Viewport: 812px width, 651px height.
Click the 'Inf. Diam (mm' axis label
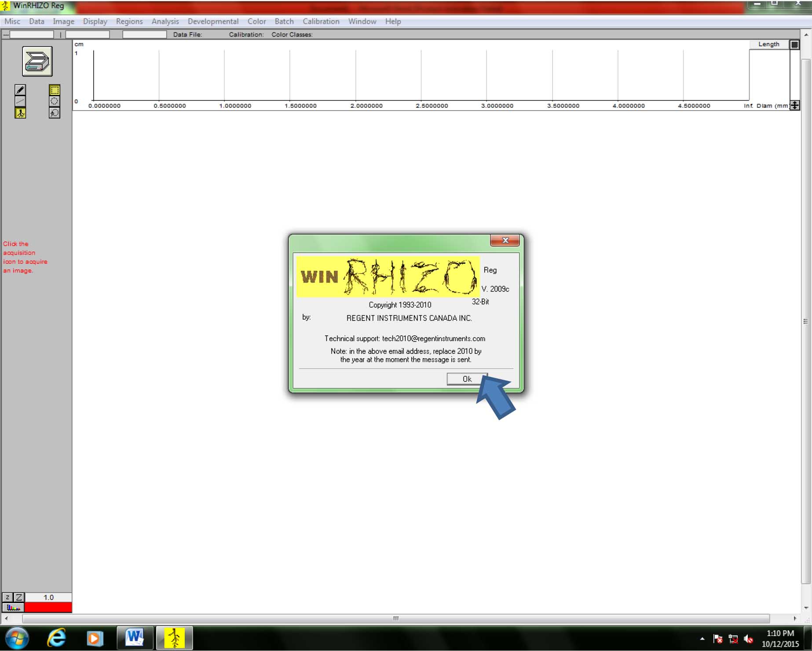(766, 105)
